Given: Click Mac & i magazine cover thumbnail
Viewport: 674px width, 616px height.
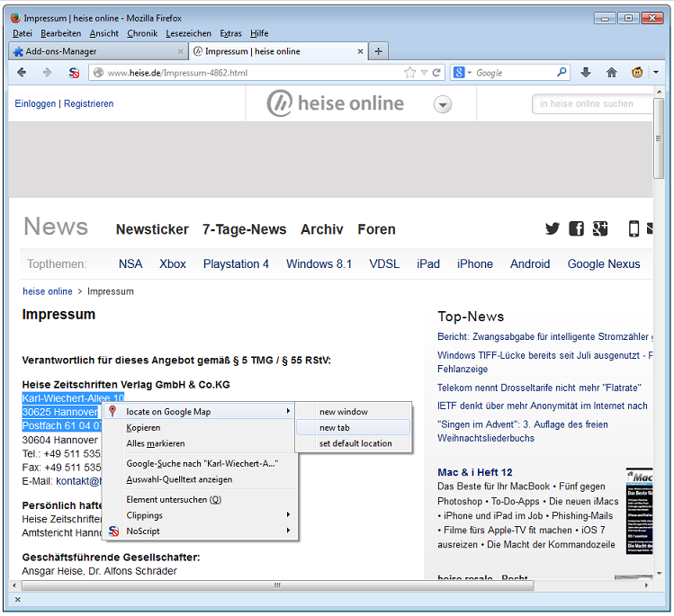Looking at the screenshot, I should click(x=639, y=511).
